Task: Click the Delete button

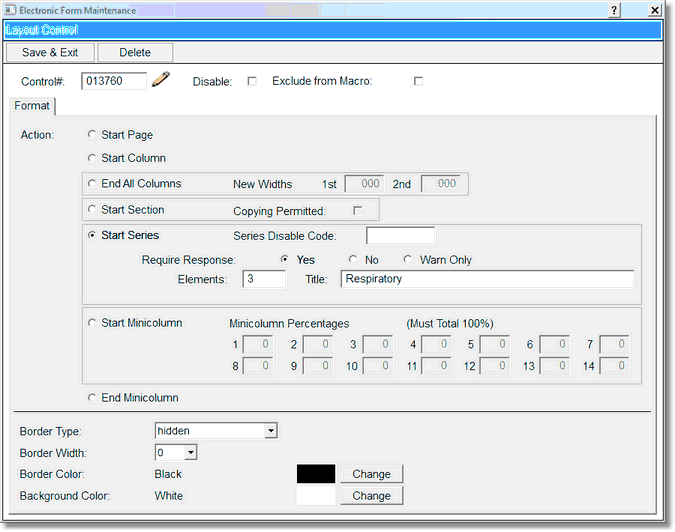Action: (135, 53)
